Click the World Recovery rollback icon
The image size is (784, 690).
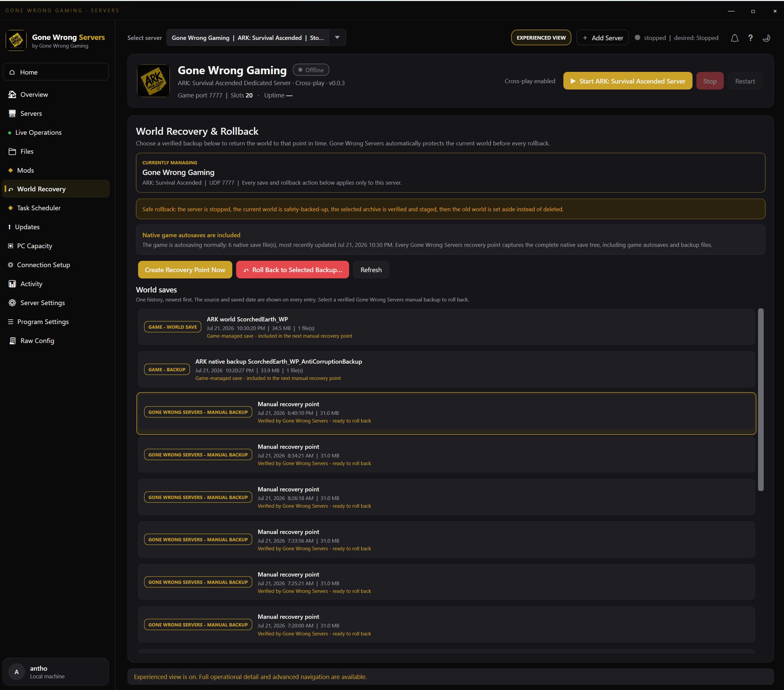[x=11, y=189]
